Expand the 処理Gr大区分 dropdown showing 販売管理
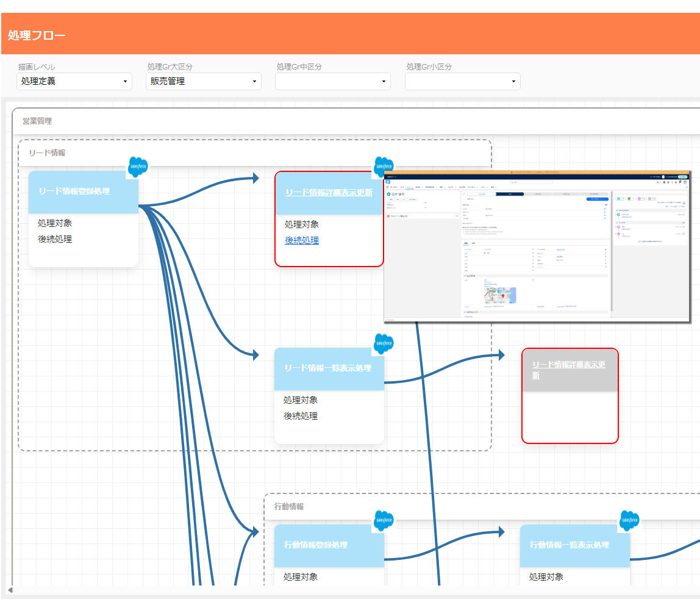Screen dimensions: 700x602 (x=204, y=81)
